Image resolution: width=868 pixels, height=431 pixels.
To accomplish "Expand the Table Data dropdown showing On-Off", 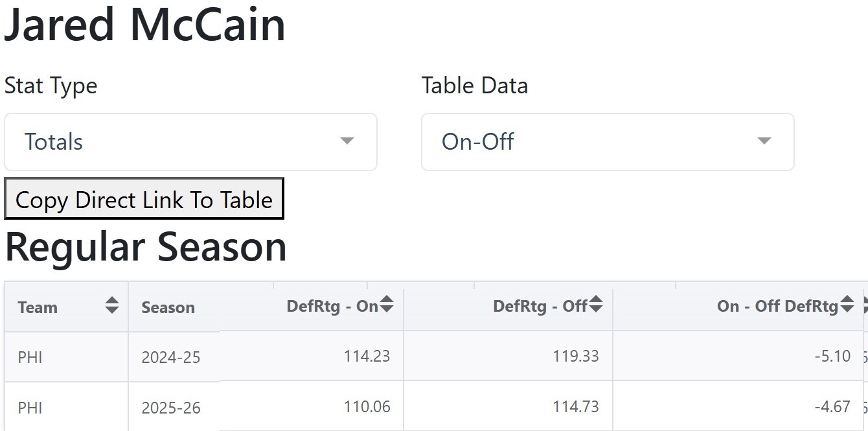I will 608,142.
